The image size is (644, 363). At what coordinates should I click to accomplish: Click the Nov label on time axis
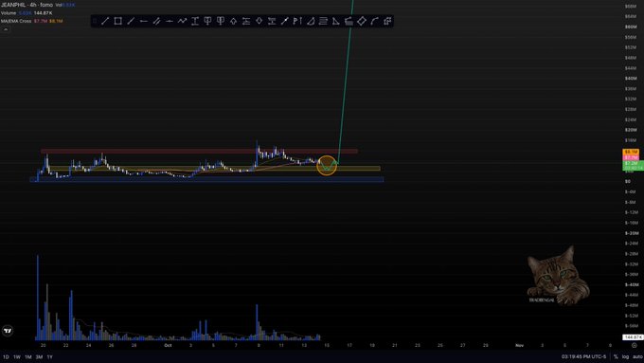coord(519,345)
